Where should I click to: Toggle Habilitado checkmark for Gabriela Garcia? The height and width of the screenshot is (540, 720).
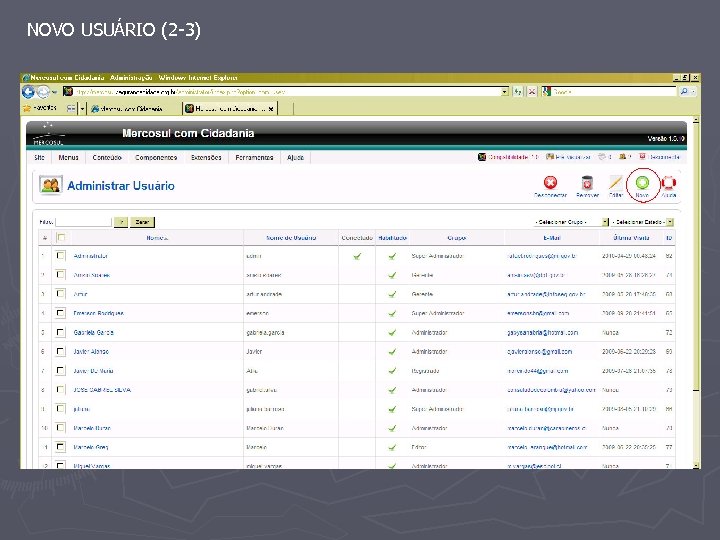pos(392,332)
